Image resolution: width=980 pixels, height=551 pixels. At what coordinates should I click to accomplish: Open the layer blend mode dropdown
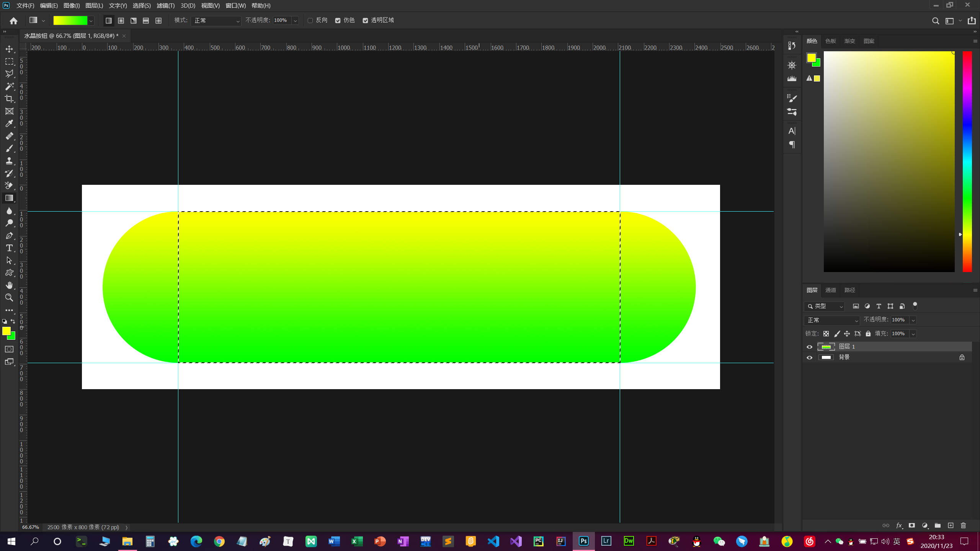coord(832,320)
